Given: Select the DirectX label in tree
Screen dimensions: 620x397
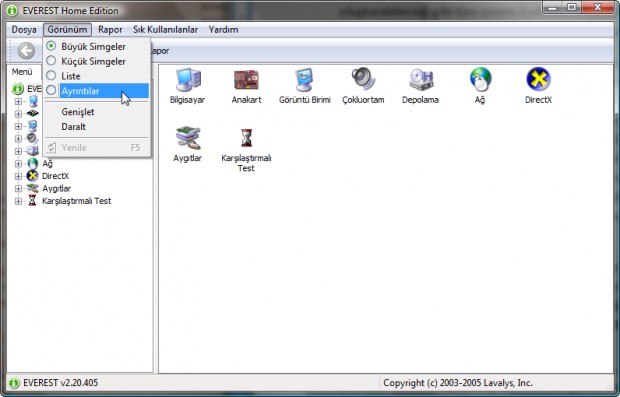Looking at the screenshot, I should 55,176.
